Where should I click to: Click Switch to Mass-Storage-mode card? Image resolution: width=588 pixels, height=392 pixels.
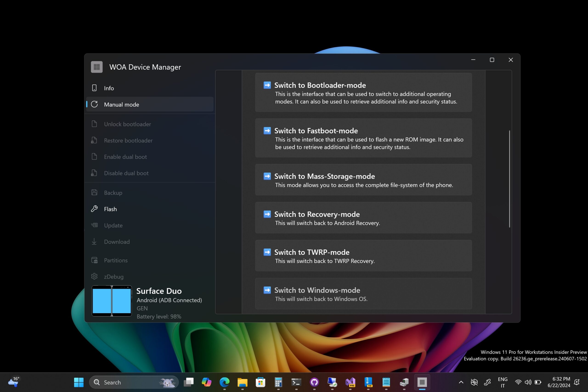coord(364,180)
